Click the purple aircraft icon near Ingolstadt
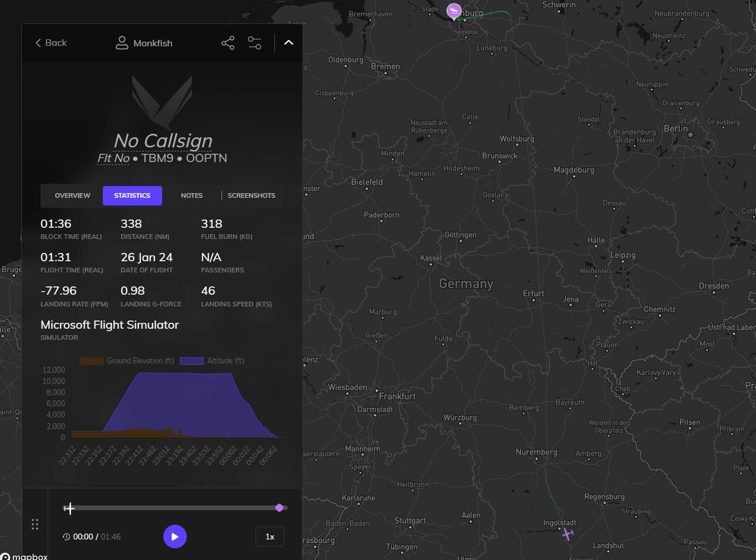756x560 pixels. [x=567, y=534]
